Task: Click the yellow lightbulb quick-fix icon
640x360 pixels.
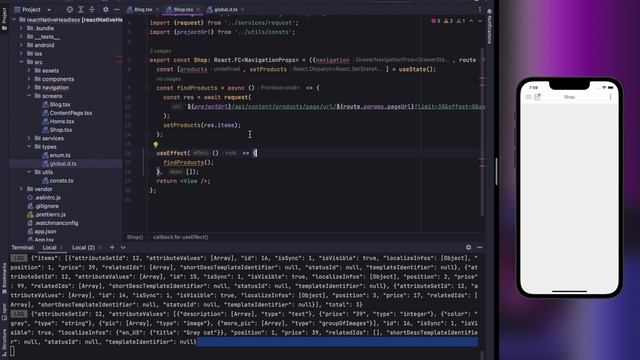Action: (156, 144)
